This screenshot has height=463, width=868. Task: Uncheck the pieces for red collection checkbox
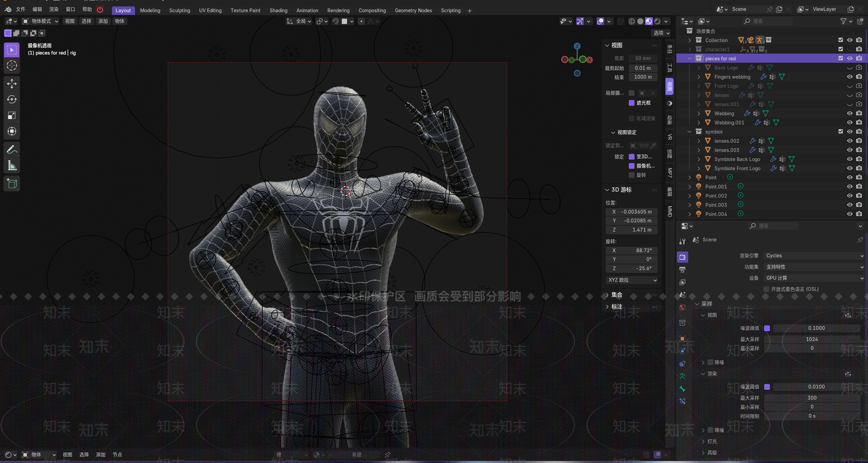[840, 59]
